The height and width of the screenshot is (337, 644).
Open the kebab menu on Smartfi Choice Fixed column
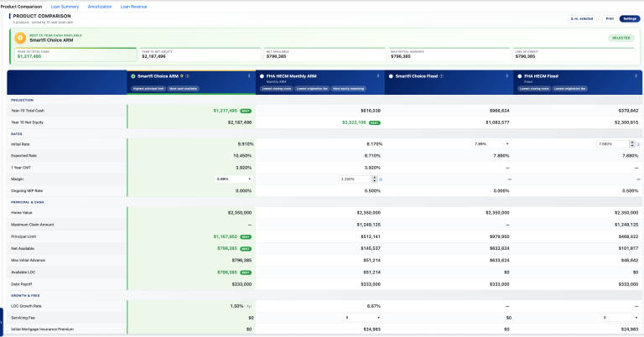click(x=506, y=76)
